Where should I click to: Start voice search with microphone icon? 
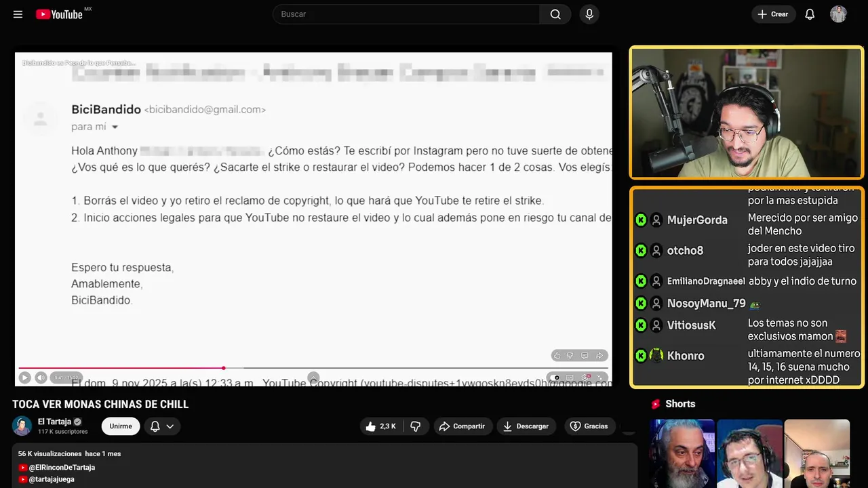click(589, 14)
